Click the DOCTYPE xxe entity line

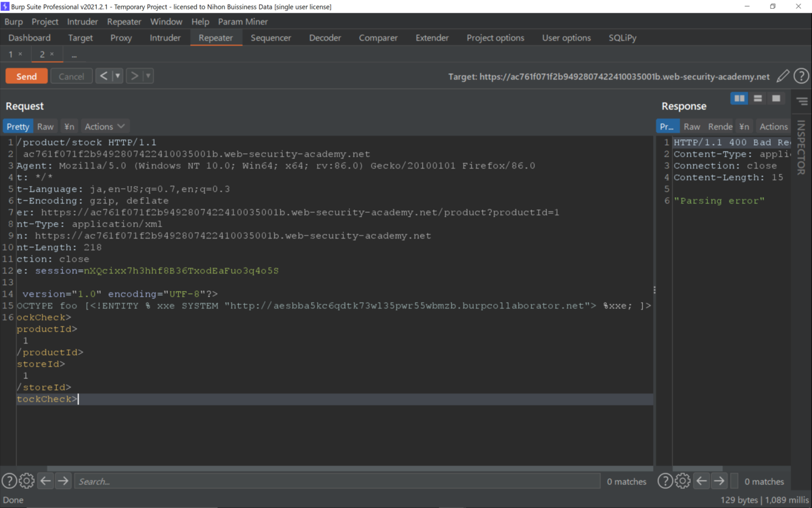point(334,305)
